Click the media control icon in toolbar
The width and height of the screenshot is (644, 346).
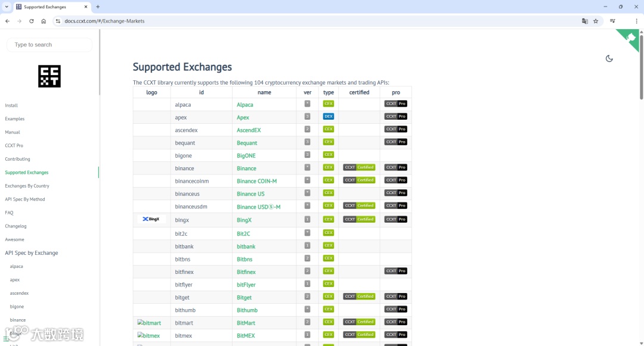click(x=612, y=21)
